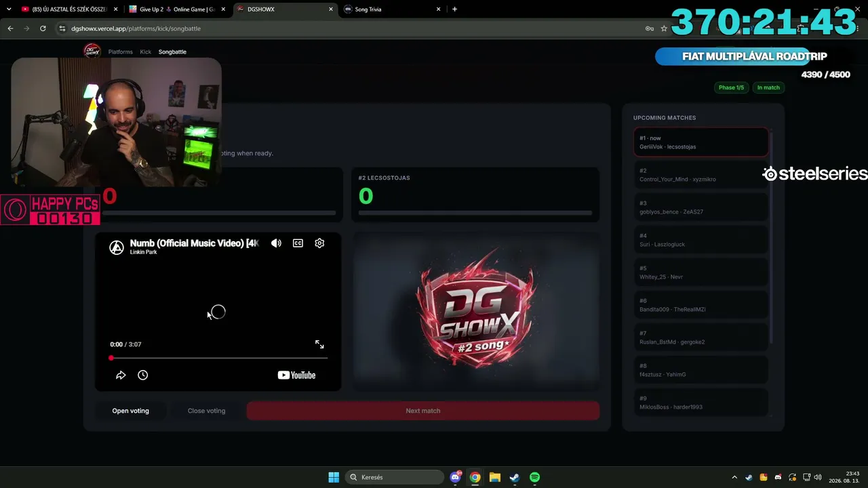This screenshot has height=488, width=868.
Task: Expand the tab search dropdown
Action: [9, 9]
